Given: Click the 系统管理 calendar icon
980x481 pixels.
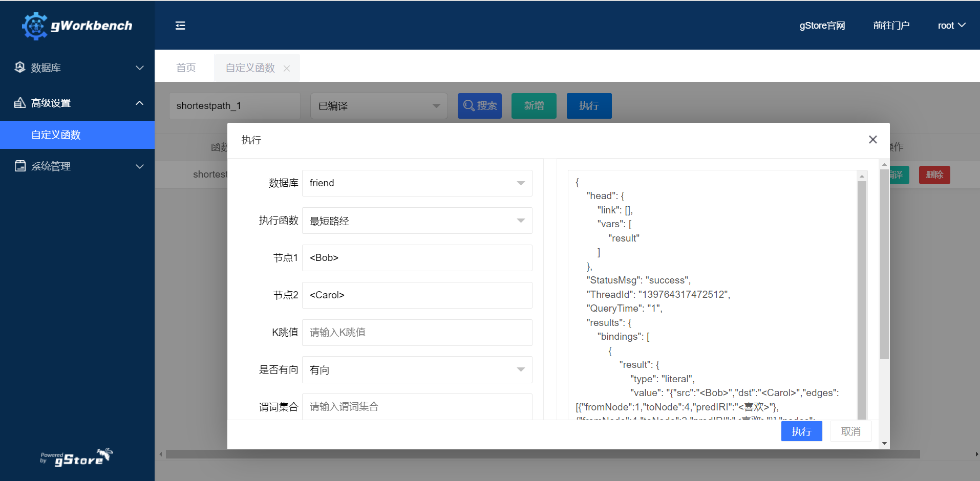Looking at the screenshot, I should pyautogui.click(x=20, y=166).
